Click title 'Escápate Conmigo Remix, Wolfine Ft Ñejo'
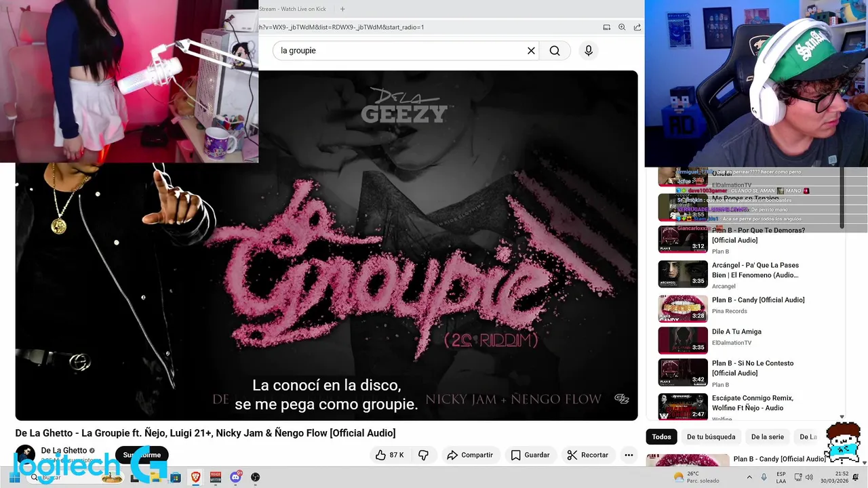This screenshot has height=488, width=868. (x=753, y=403)
